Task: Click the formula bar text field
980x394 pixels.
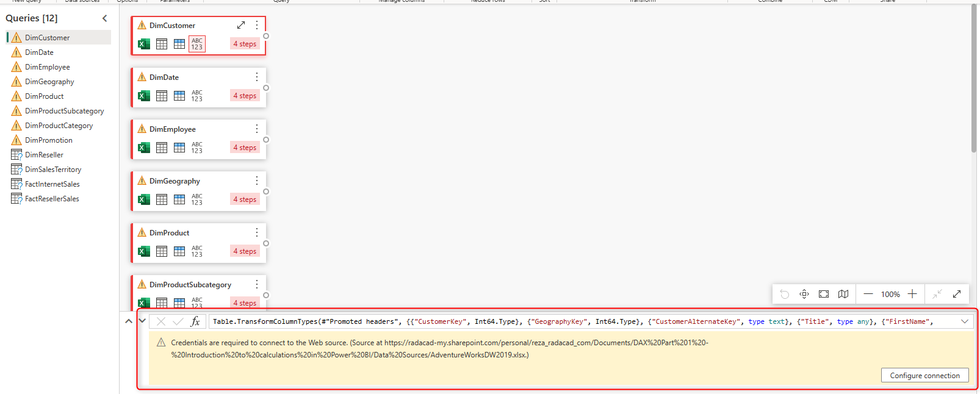Action: tap(580, 321)
